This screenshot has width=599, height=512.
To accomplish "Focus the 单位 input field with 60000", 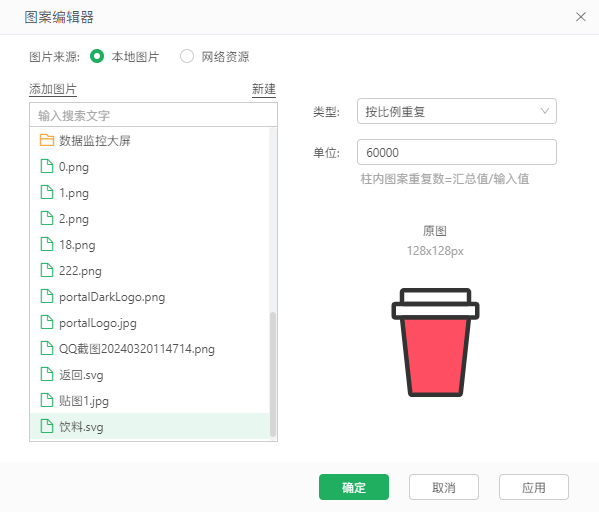I will click(457, 152).
